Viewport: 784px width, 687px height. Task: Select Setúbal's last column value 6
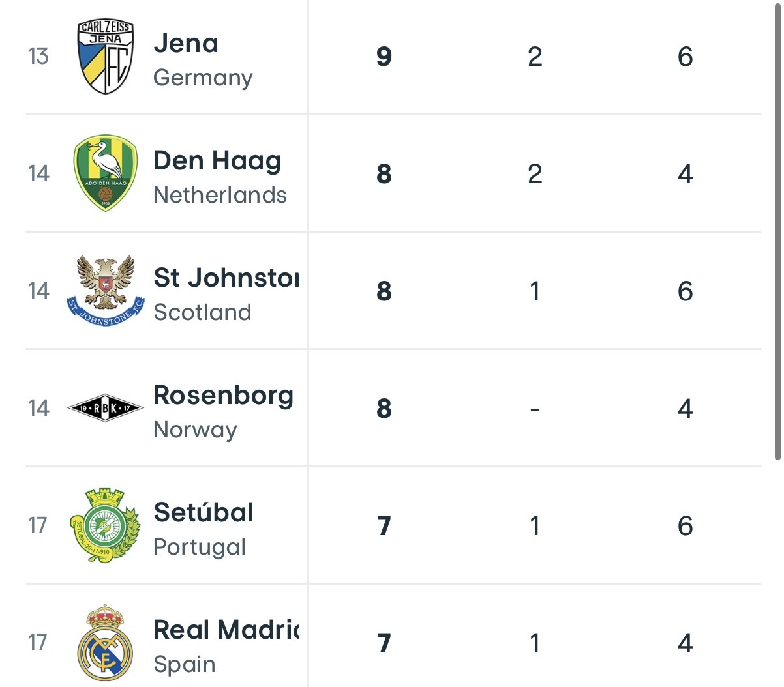tap(685, 526)
